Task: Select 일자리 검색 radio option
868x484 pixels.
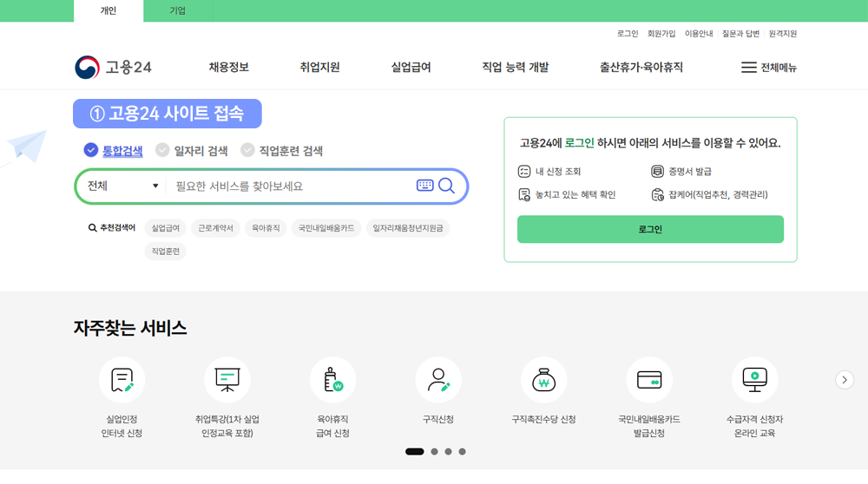Action: tap(162, 150)
